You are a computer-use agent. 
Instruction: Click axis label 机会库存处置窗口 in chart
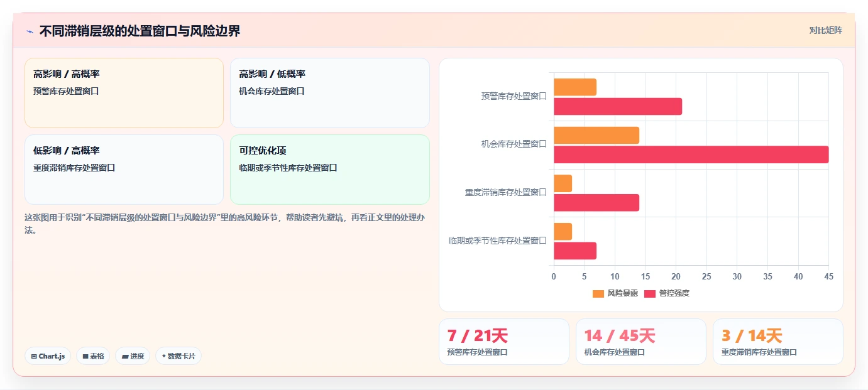tap(514, 144)
